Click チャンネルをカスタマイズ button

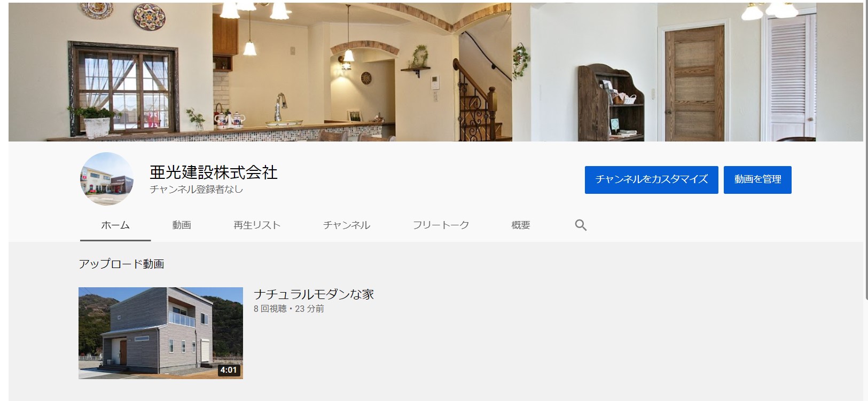pyautogui.click(x=652, y=179)
